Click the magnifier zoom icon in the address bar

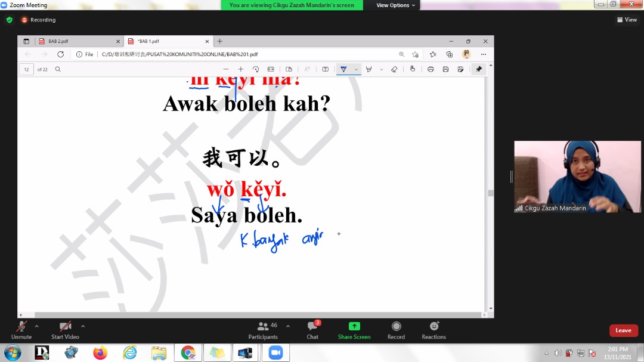pyautogui.click(x=401, y=54)
